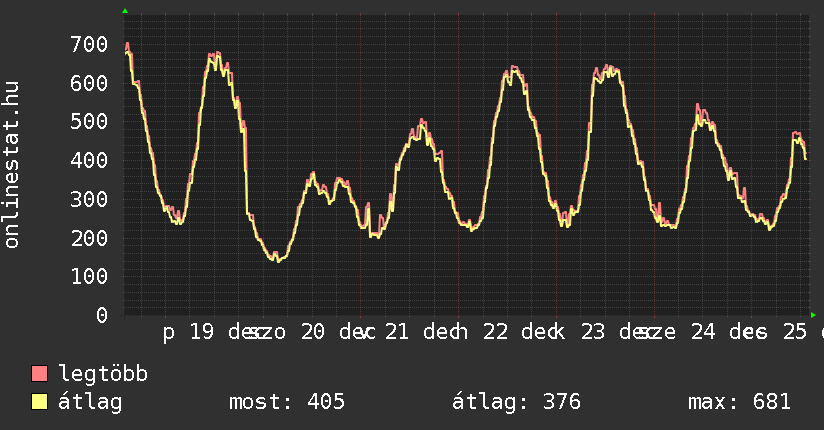Click the date number 22 on x-axis
This screenshot has width=824, height=430.
[495, 333]
